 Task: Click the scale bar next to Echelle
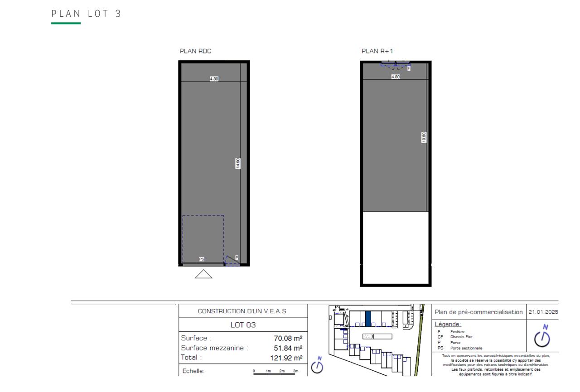(276, 373)
